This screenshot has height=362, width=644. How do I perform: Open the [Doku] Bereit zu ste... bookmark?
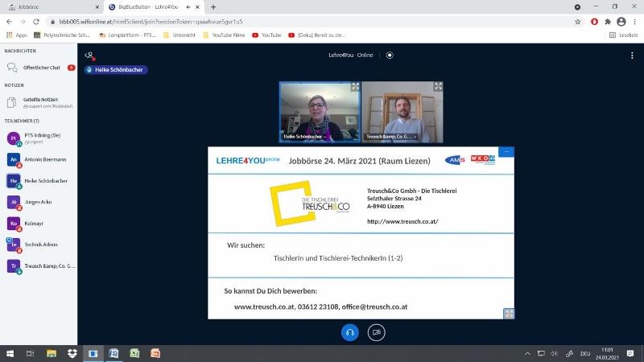coord(316,35)
